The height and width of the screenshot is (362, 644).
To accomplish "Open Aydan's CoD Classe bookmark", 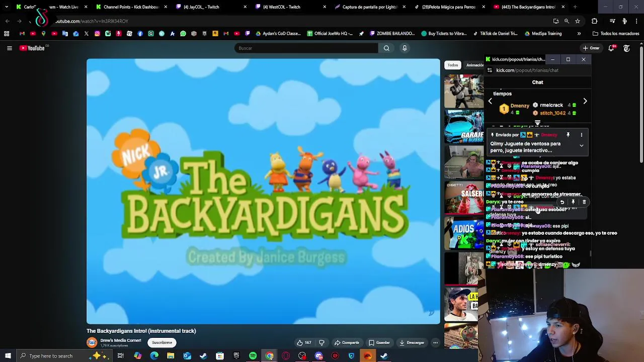I will click(x=278, y=34).
